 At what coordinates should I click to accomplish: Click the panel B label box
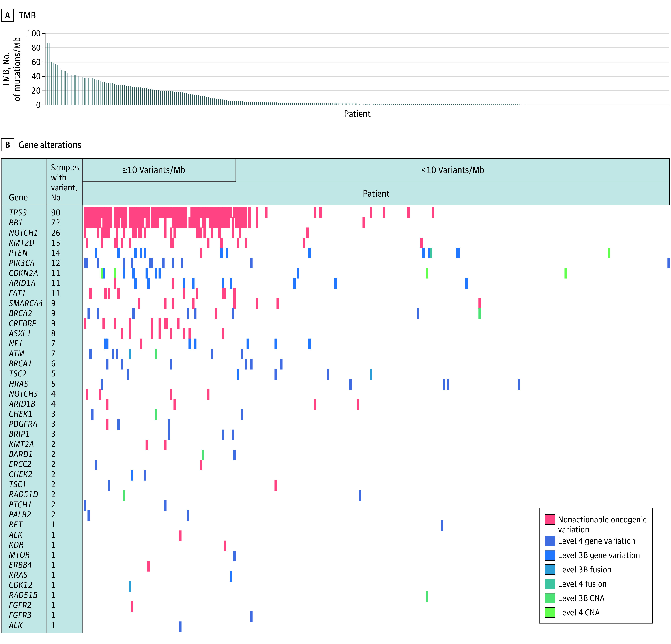[8, 145]
